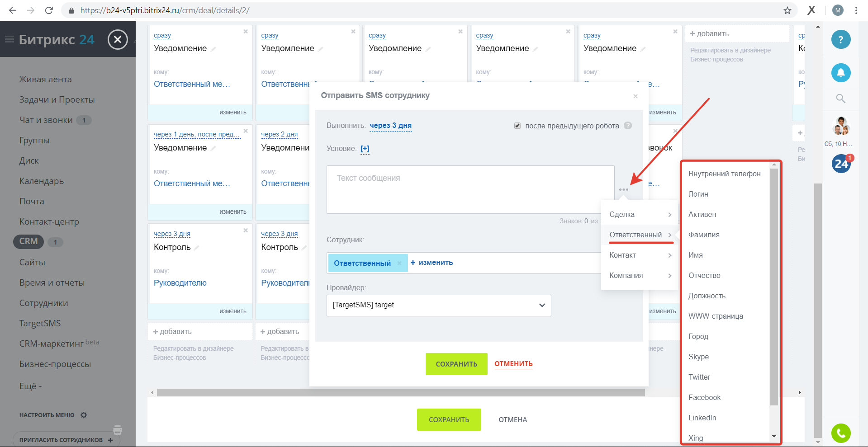Delete the через 3 дня Контроль robot
Image resolution: width=868 pixels, height=447 pixels.
pyautogui.click(x=246, y=231)
